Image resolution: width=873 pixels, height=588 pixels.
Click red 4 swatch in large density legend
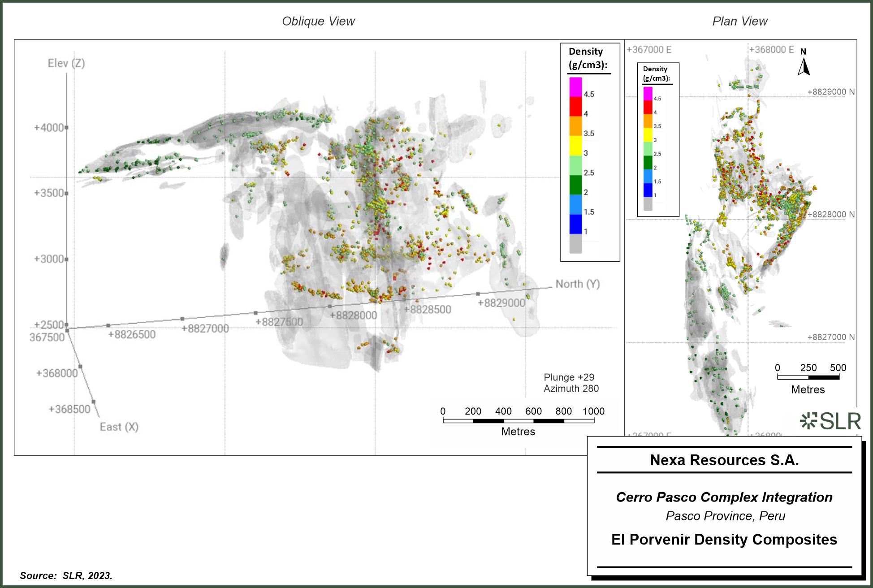point(576,107)
